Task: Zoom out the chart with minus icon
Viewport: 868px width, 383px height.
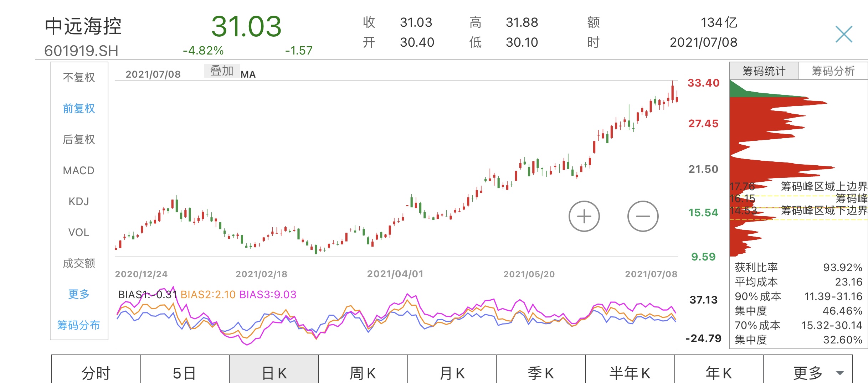Action: click(643, 216)
